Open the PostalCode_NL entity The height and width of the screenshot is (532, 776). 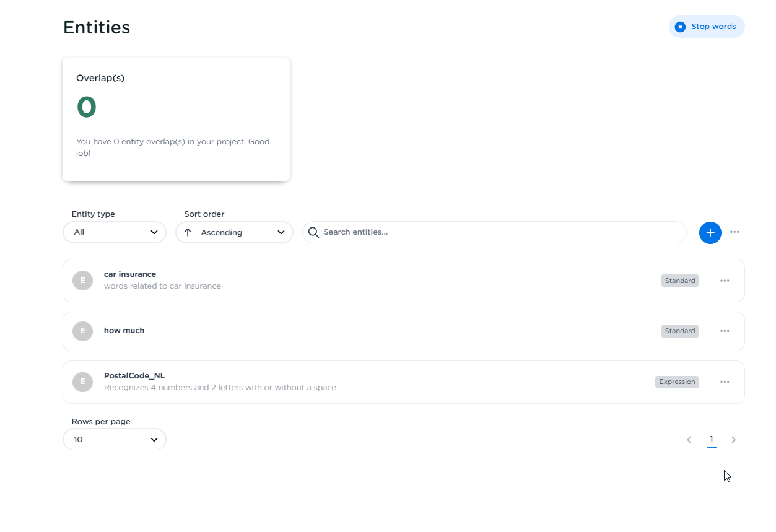(x=134, y=376)
